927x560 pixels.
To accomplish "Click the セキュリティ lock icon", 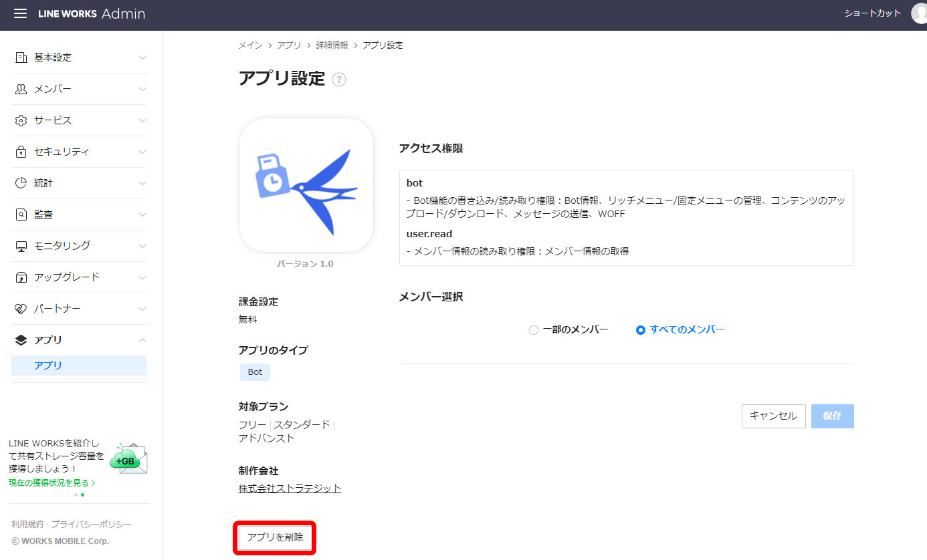I will click(x=21, y=152).
